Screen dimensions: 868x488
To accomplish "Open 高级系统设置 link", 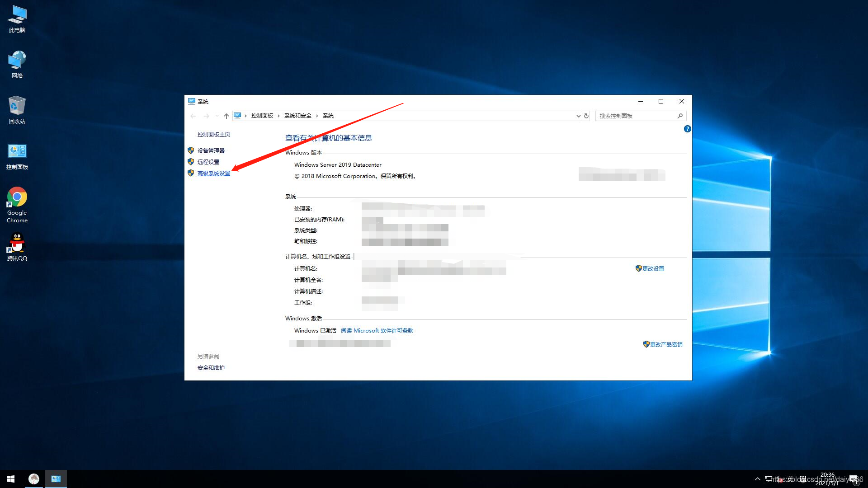I will pos(213,174).
